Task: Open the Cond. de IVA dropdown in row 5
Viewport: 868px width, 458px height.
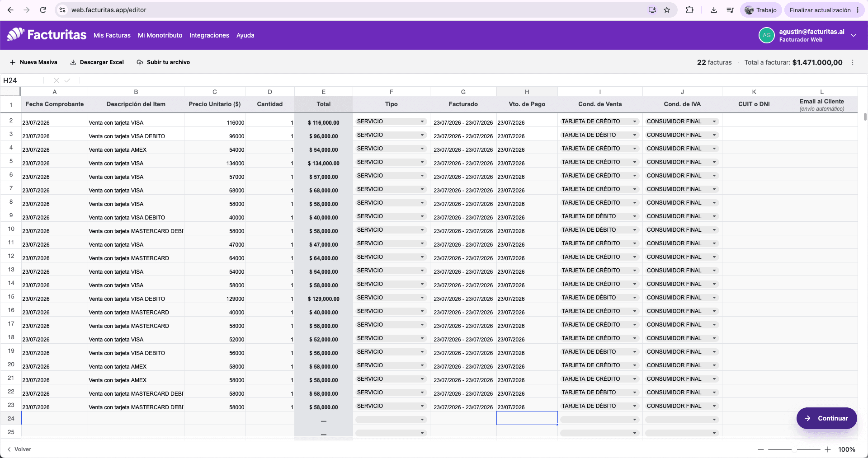Action: pos(682,162)
